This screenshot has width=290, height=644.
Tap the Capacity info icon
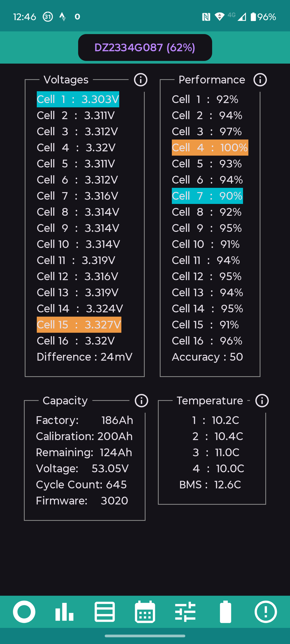(142, 401)
